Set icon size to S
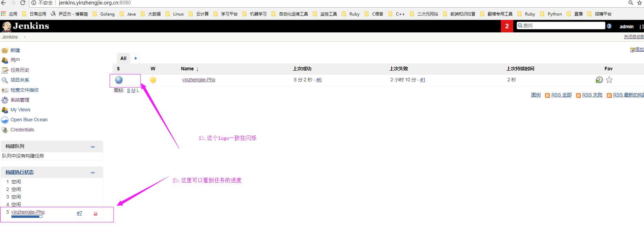The height and width of the screenshot is (233, 644). coord(129,91)
